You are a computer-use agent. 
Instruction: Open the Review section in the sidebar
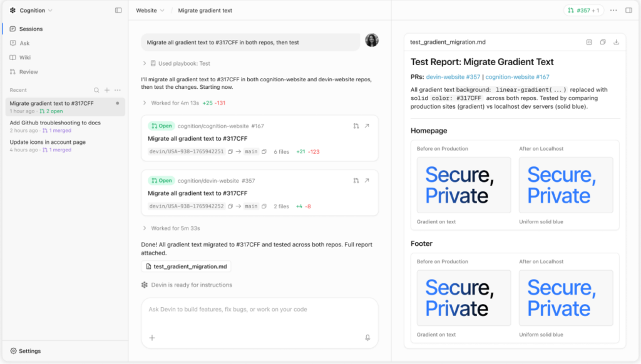pos(28,72)
